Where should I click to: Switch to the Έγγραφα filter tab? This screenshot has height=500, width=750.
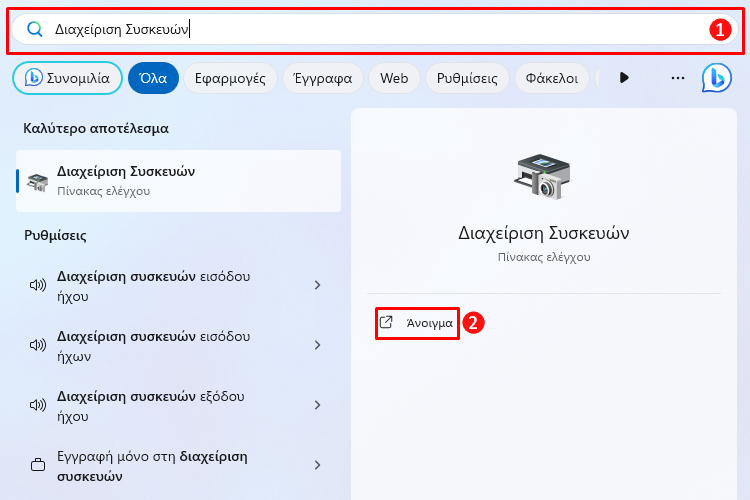(323, 78)
